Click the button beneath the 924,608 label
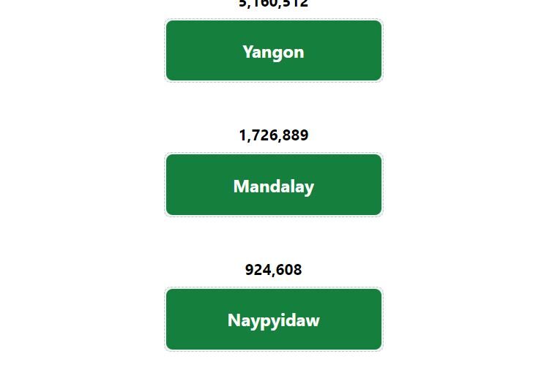Viewport: 544px width, 392px height. click(x=274, y=319)
